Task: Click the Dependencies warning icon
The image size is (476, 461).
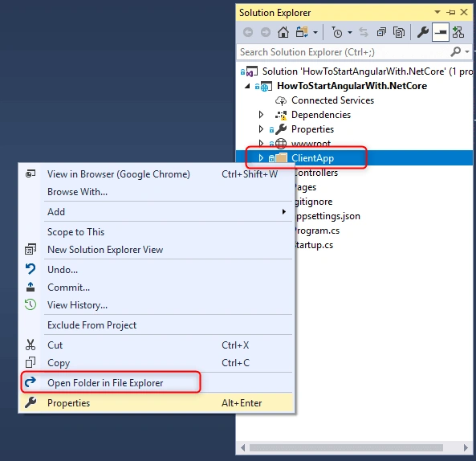Action: (x=281, y=115)
